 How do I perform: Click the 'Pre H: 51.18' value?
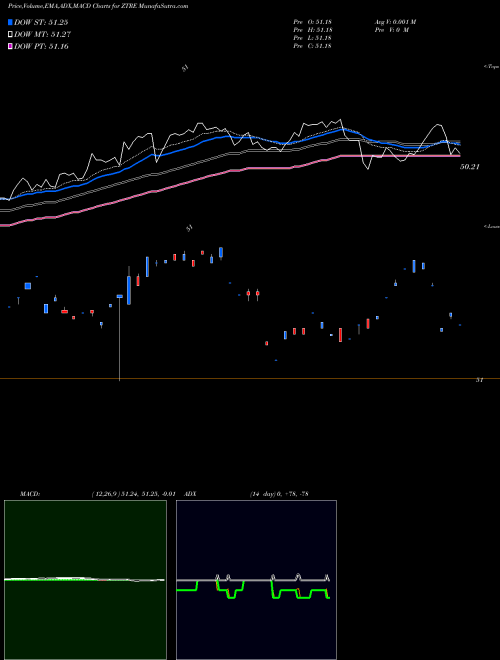click(x=313, y=30)
